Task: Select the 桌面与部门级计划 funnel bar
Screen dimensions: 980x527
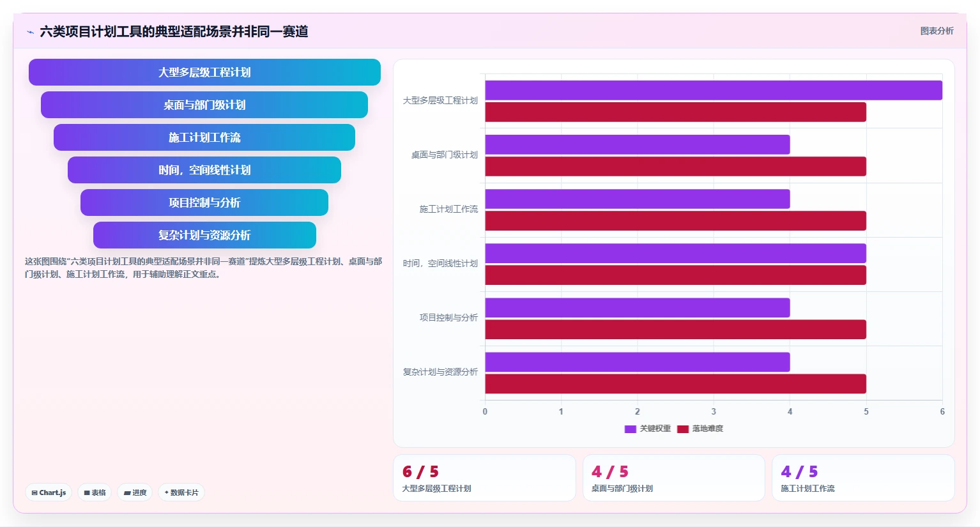Action: [x=204, y=105]
